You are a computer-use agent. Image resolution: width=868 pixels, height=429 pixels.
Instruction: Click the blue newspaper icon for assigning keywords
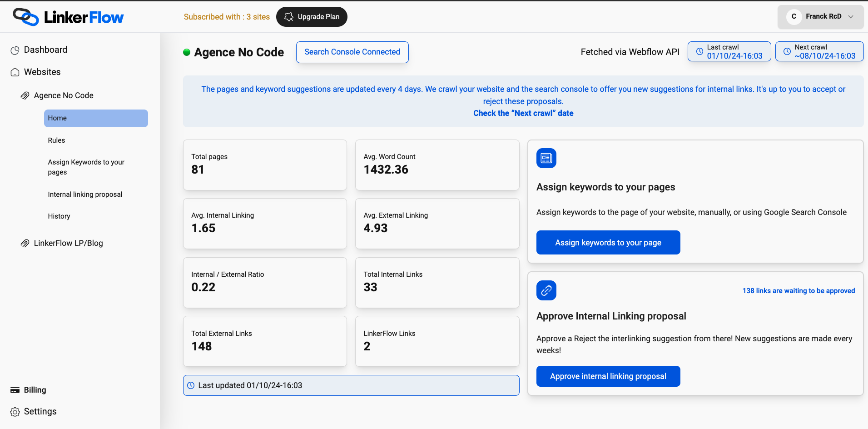[x=546, y=158]
